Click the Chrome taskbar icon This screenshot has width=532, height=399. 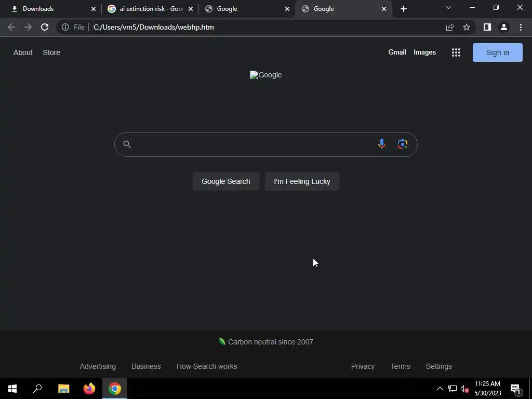click(115, 389)
